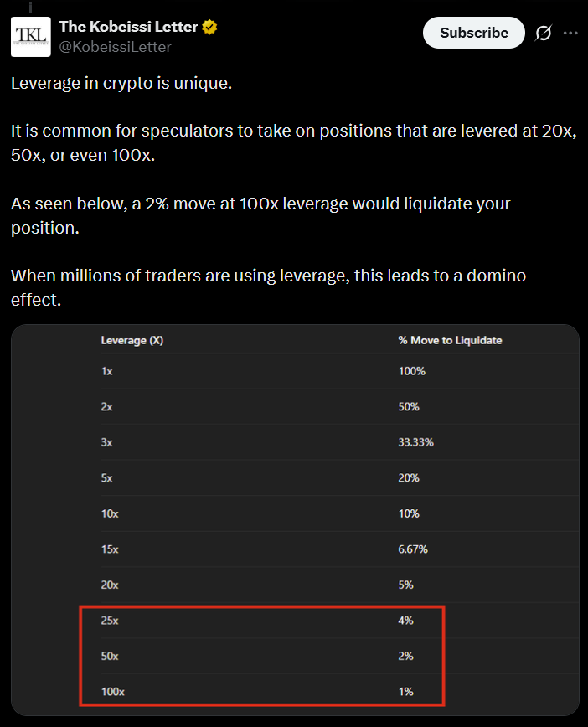Open the three-dot more options menu
588x727 pixels.
[x=570, y=33]
